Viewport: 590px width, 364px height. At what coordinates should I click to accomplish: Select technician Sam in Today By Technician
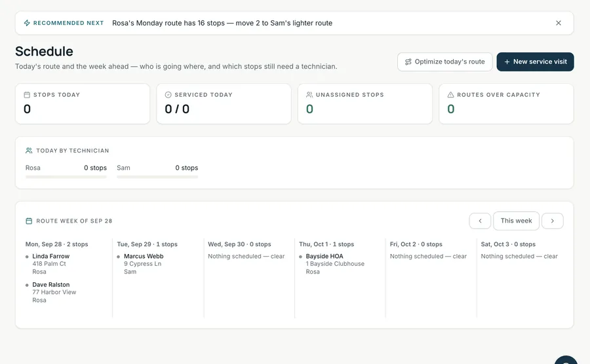pyautogui.click(x=123, y=168)
